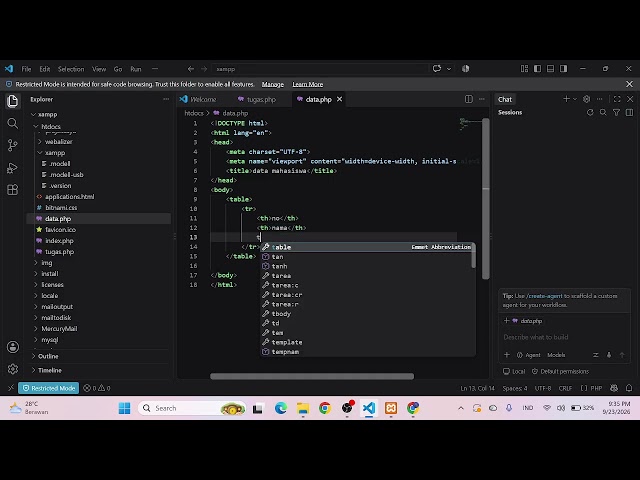The height and width of the screenshot is (480, 640).
Task: Click the horizontal editor scrollbar
Action: tap(312, 376)
